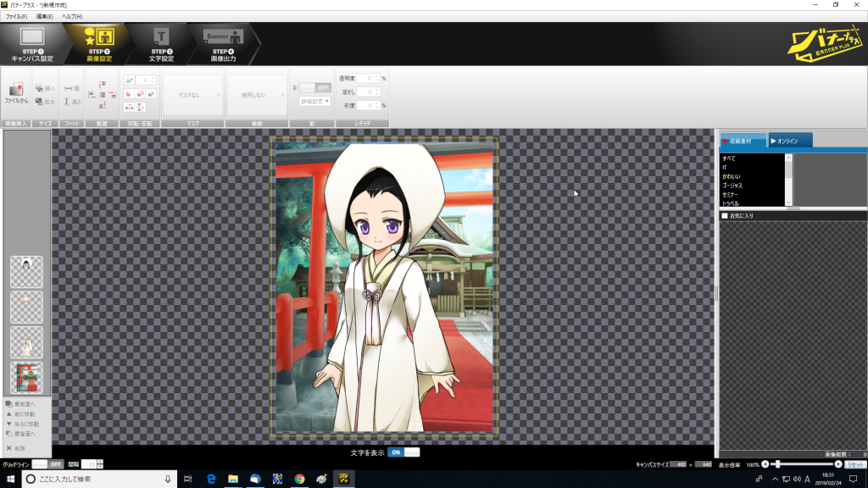Open the 使用しない decoration dropdown
Screen dimensions: 868x488
pos(257,95)
